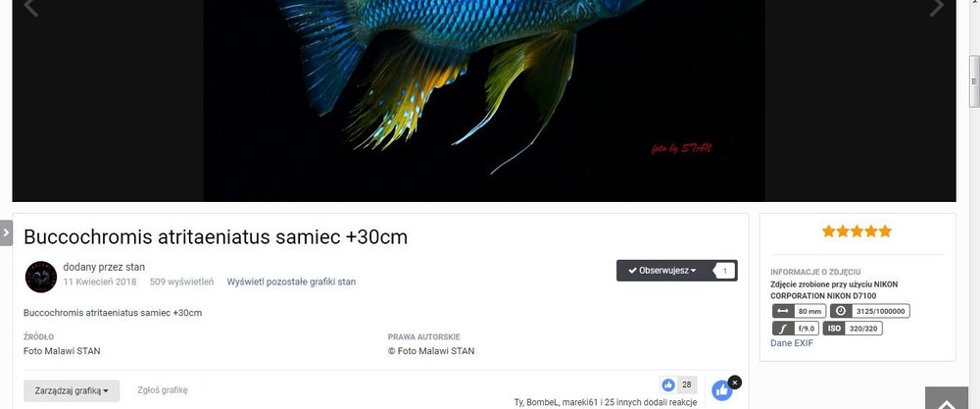Viewport: 980px width, 409px height.
Task: Click the Zgłoś grafikę report link
Action: coord(163,390)
